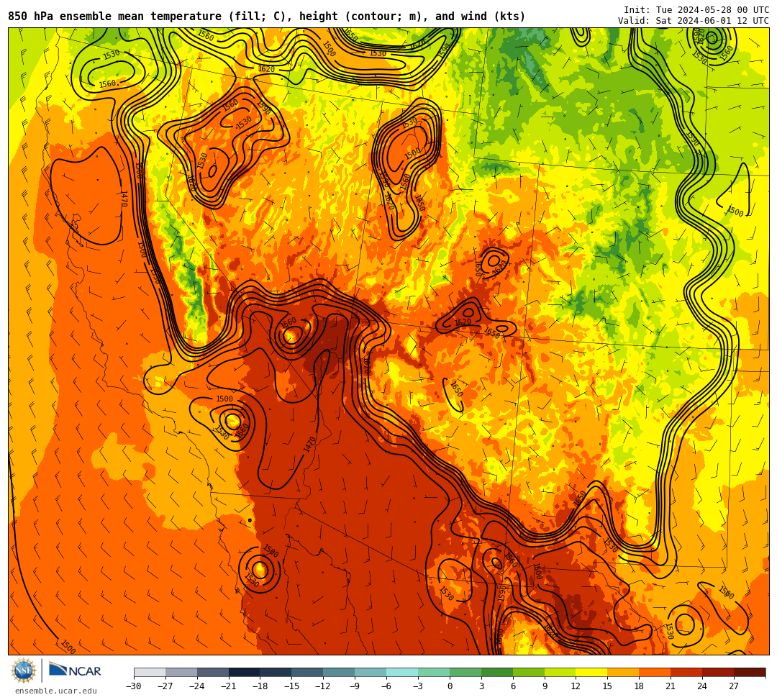Screen dimensions: 777x700
Task: Pick the 6 to 9 olive green colorbar swatch
Action: click(529, 672)
